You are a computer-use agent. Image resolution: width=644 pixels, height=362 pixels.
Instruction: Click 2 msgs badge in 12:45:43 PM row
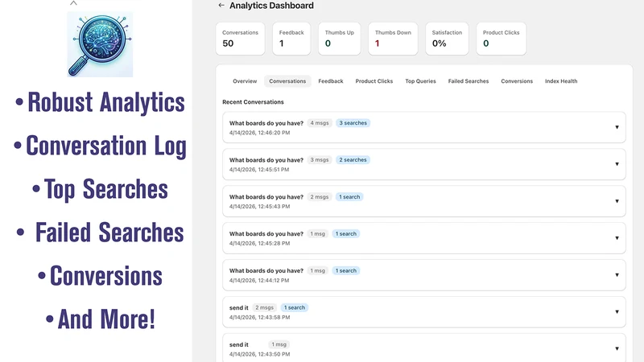[320, 197]
